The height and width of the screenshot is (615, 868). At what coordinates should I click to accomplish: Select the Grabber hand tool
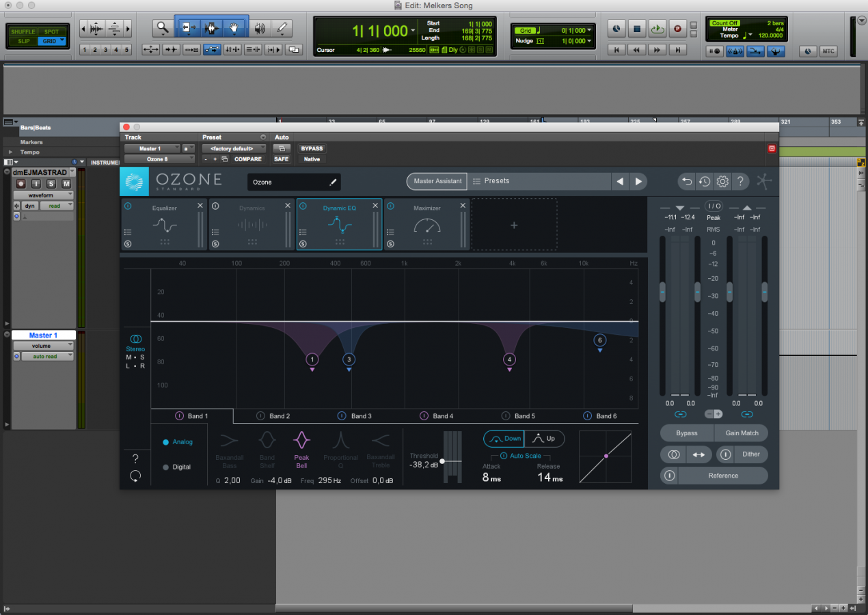click(x=234, y=28)
